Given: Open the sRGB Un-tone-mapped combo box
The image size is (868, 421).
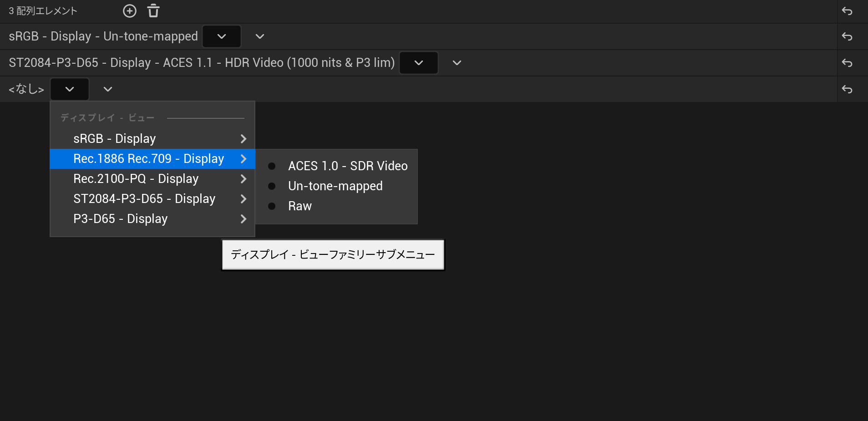Looking at the screenshot, I should coord(222,36).
